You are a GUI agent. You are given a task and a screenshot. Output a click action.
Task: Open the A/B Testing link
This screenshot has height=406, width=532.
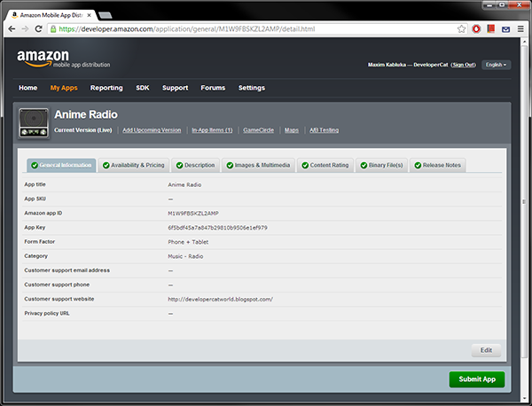coord(324,130)
